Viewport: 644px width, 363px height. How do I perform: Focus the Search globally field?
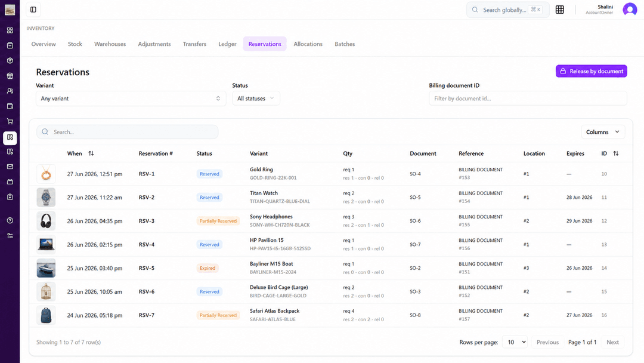click(x=507, y=10)
